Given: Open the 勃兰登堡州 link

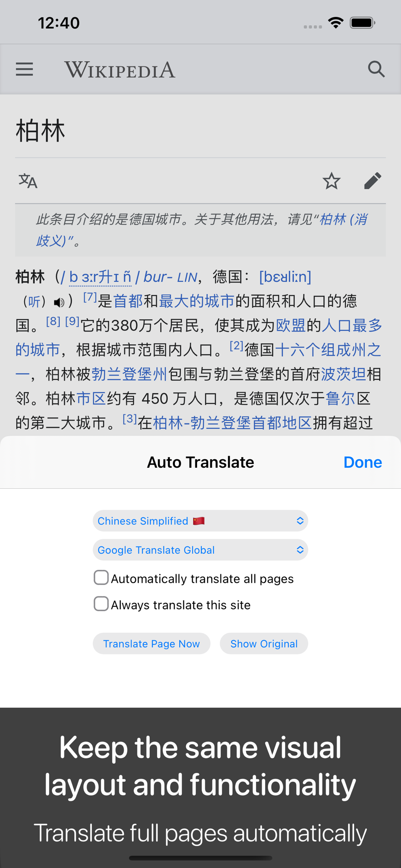Looking at the screenshot, I should (x=129, y=374).
